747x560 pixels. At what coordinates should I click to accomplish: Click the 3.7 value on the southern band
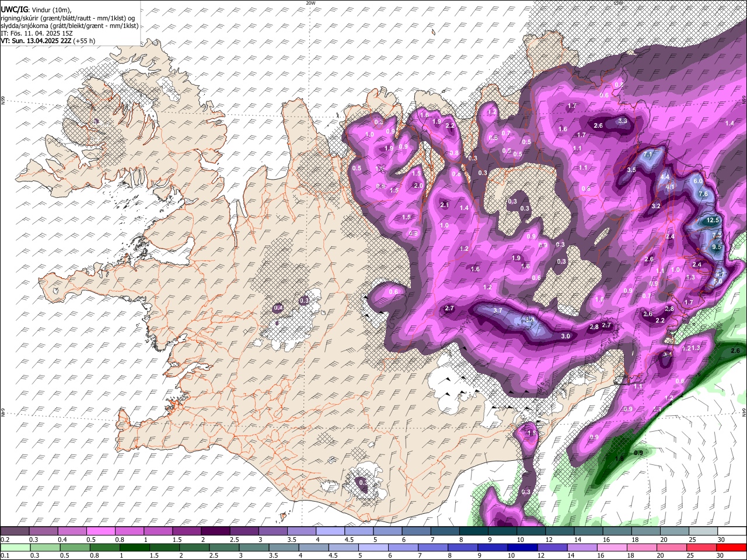click(498, 311)
